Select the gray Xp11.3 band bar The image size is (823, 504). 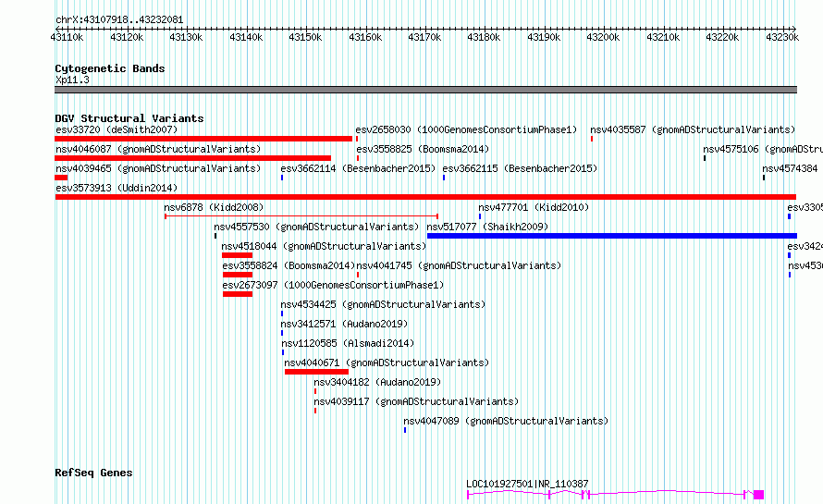click(425, 90)
